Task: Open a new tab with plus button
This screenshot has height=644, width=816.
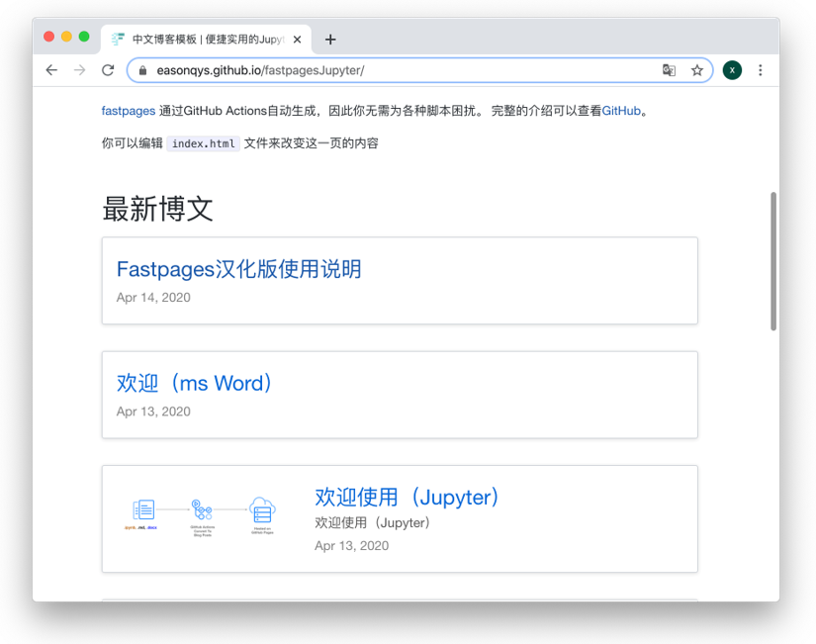Action: 330,40
